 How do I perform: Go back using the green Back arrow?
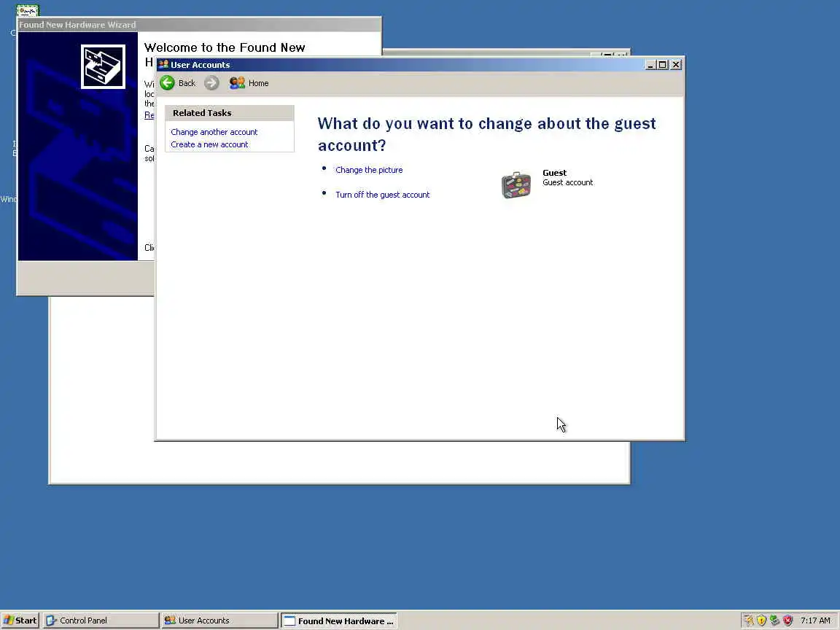pos(167,83)
